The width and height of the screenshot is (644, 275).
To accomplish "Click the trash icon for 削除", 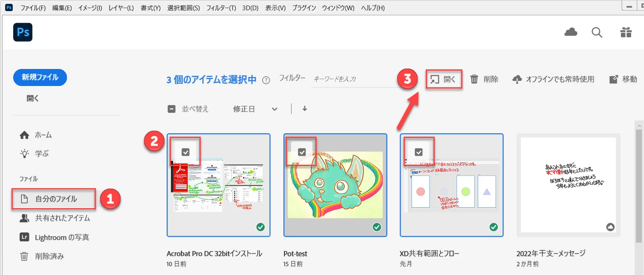I will pos(474,79).
